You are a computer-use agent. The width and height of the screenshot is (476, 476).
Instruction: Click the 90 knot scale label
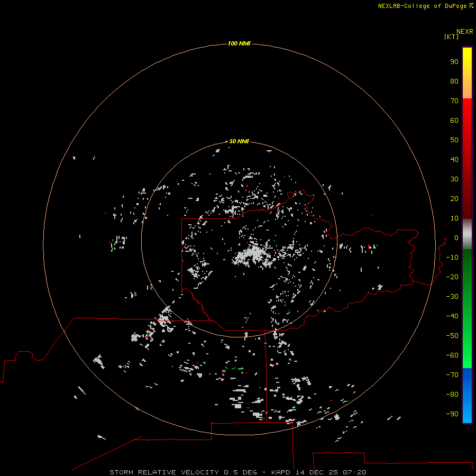(x=454, y=62)
